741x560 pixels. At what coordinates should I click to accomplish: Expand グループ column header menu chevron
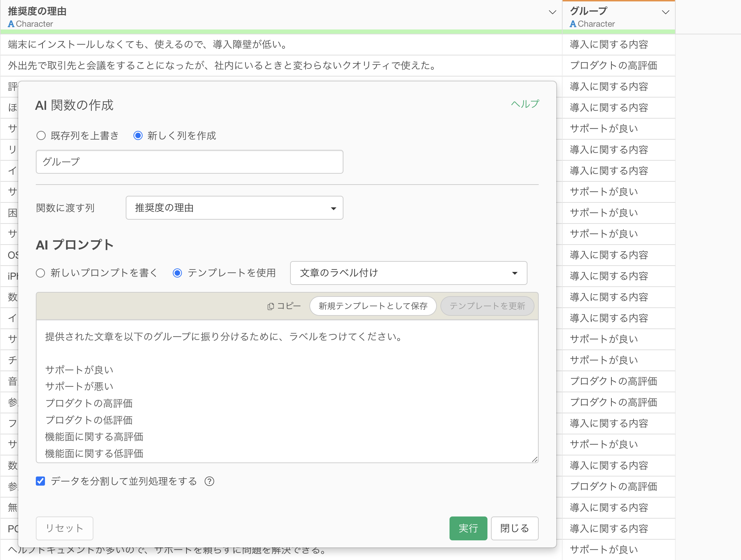pyautogui.click(x=665, y=12)
